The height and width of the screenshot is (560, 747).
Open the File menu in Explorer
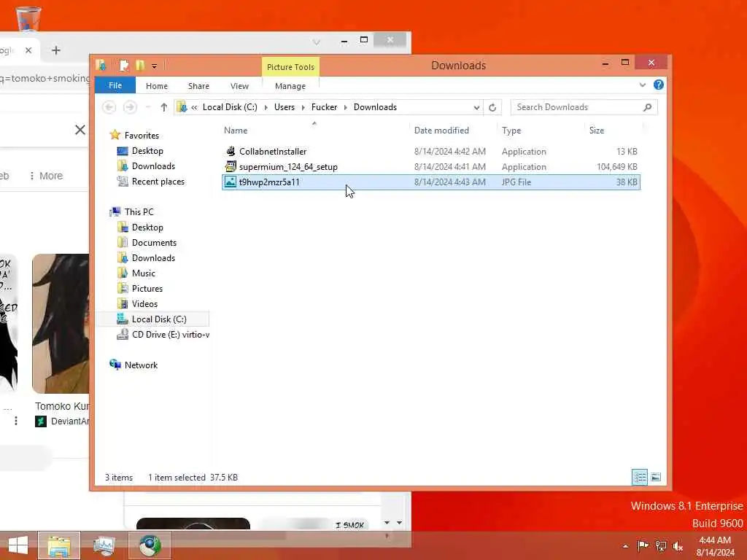(115, 86)
